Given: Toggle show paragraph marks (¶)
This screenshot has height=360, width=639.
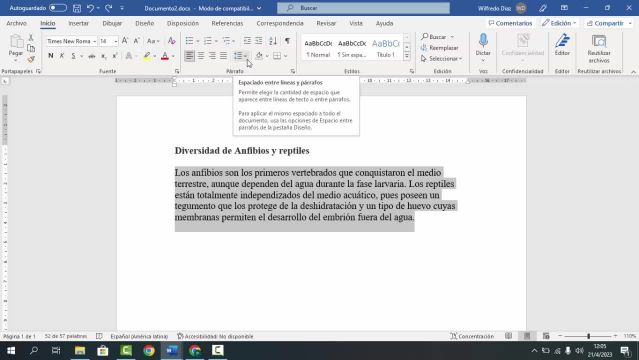Looking at the screenshot, I should point(287,41).
